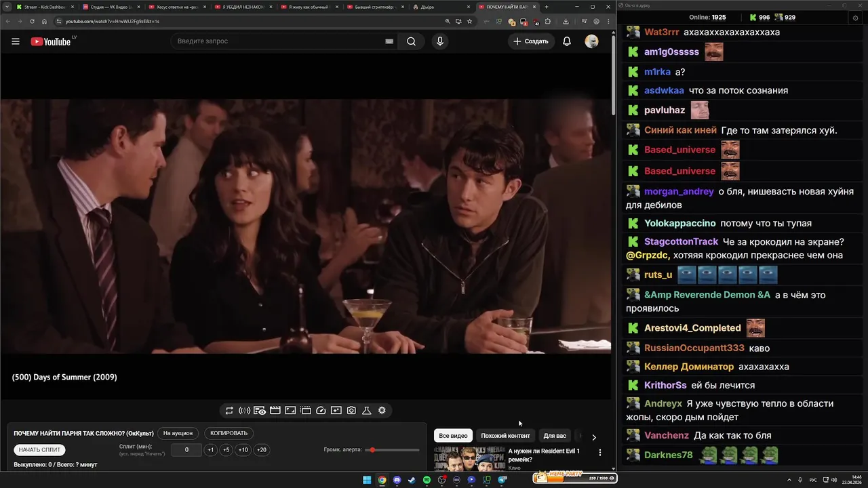The image size is (868, 488).
Task: Click the @Grpzdc mention in chat
Action: coord(648,256)
